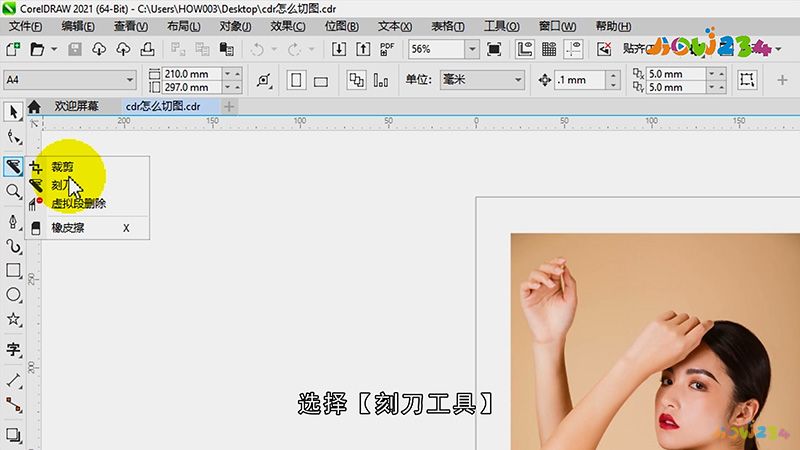
Task: Toggle treat-as-filled icon
Action: 747,80
